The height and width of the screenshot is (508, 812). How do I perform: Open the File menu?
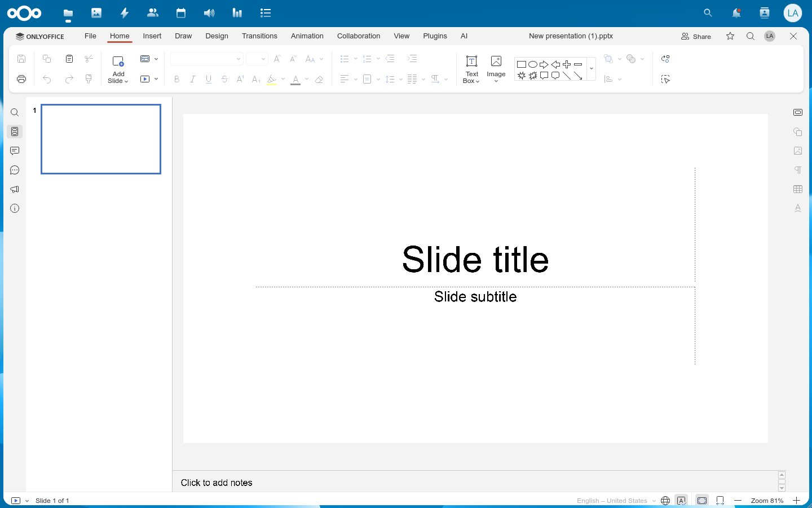pos(90,36)
